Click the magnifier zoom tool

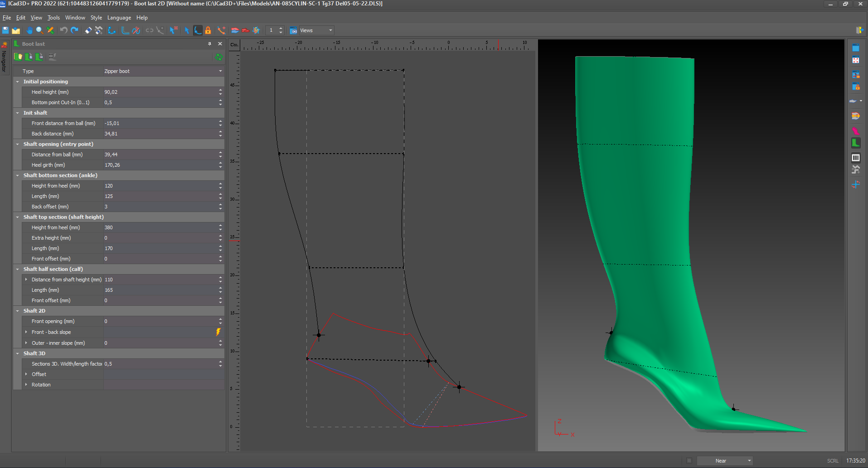point(39,30)
